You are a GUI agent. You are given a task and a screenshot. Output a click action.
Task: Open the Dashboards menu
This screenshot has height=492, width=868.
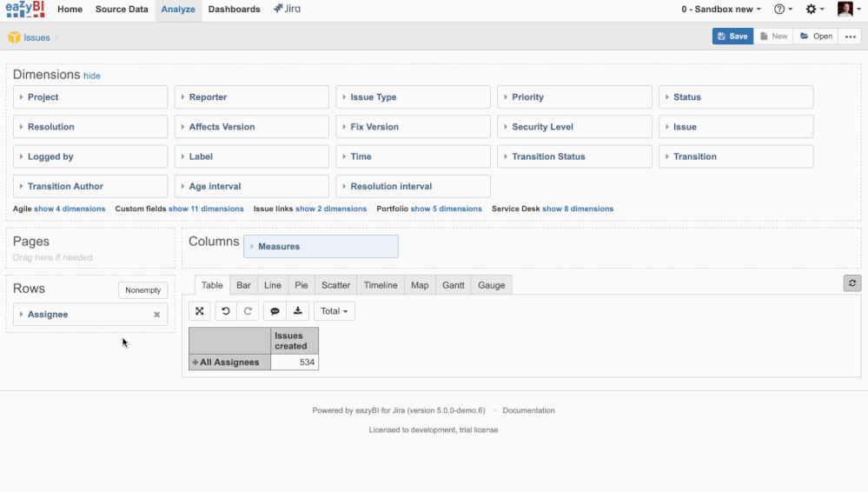coord(235,9)
